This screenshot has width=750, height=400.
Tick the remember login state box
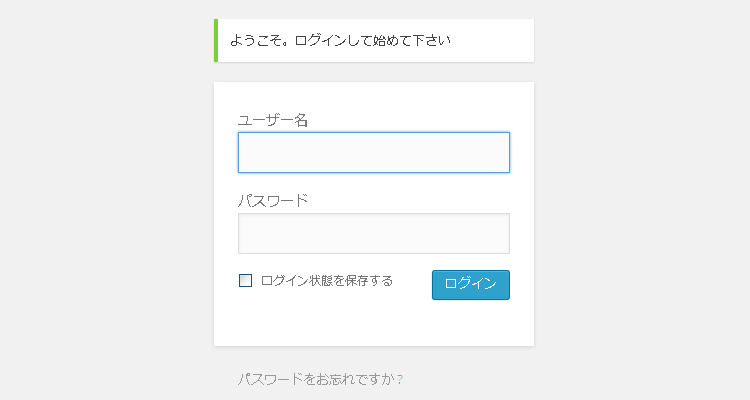pyautogui.click(x=245, y=281)
